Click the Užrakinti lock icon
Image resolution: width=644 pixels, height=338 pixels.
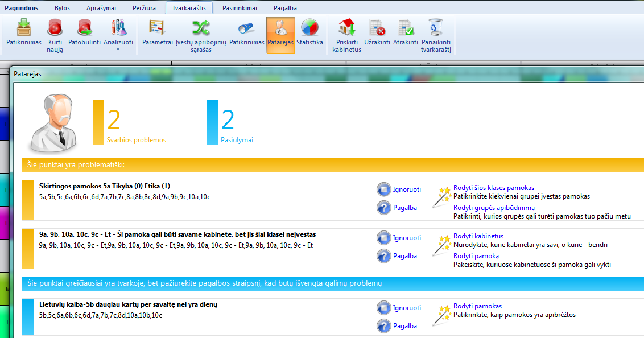tap(377, 28)
